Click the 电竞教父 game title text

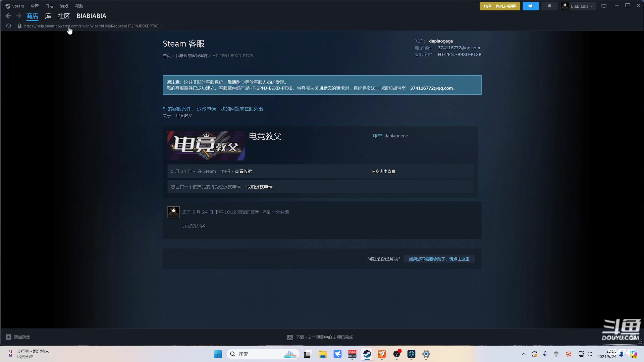click(x=265, y=136)
